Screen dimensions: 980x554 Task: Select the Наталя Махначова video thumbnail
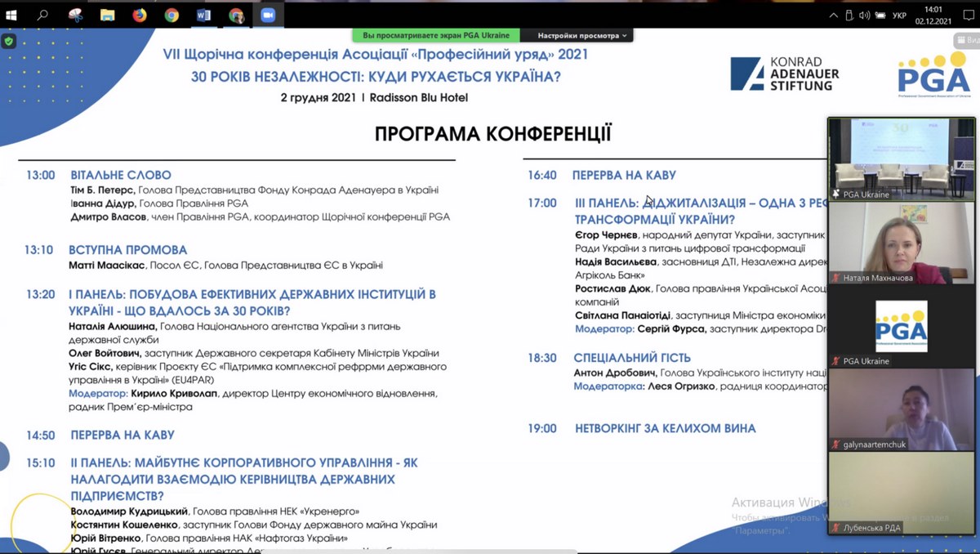[x=902, y=243]
